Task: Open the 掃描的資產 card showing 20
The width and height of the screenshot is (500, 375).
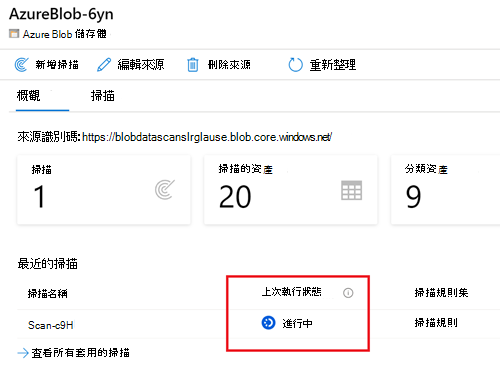Action: [x=291, y=190]
